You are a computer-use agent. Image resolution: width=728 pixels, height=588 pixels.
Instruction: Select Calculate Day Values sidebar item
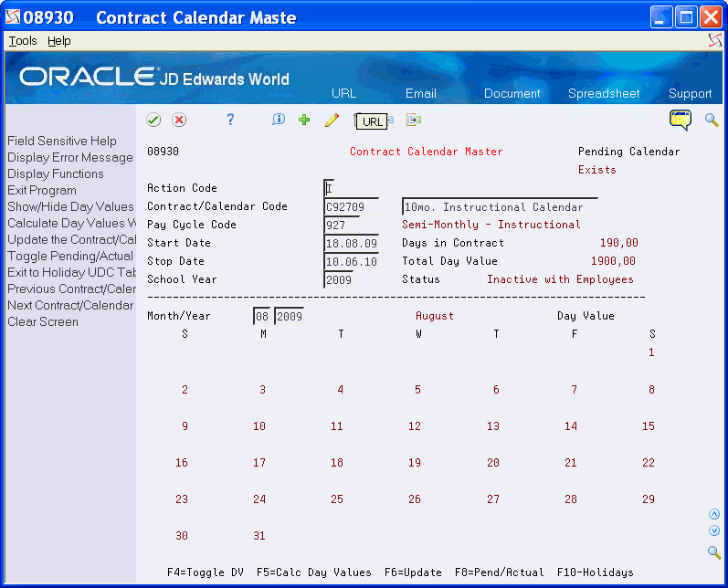pyautogui.click(x=71, y=223)
